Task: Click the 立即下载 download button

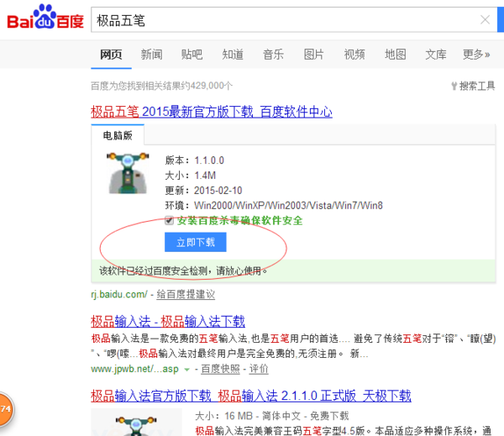Action: click(196, 242)
